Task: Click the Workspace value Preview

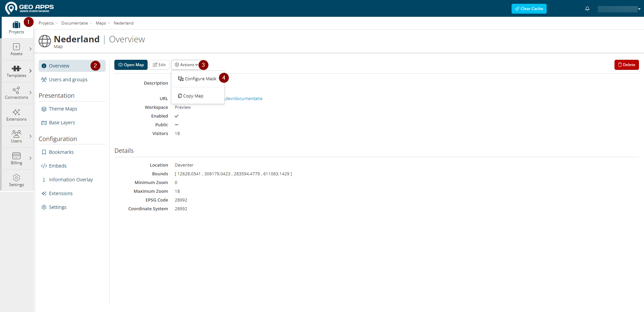Action: pyautogui.click(x=182, y=107)
